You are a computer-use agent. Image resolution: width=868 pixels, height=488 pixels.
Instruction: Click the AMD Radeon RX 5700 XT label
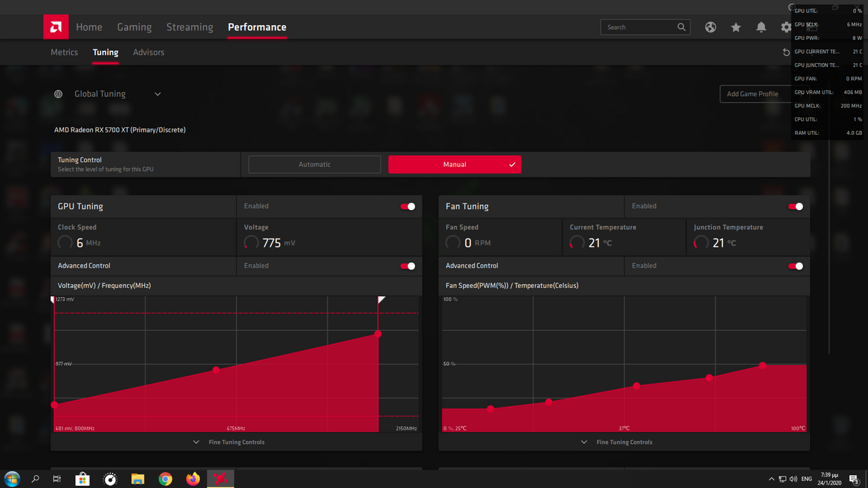[x=120, y=129]
